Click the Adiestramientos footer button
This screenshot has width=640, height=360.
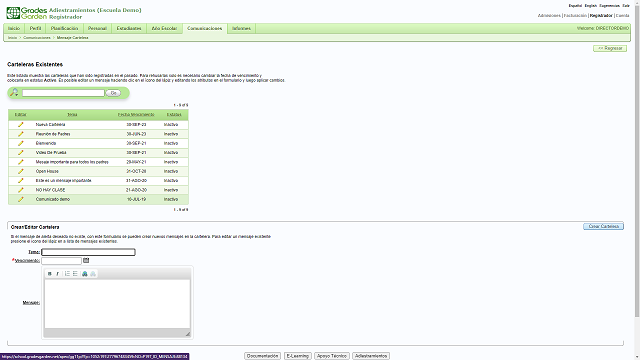[x=371, y=356]
